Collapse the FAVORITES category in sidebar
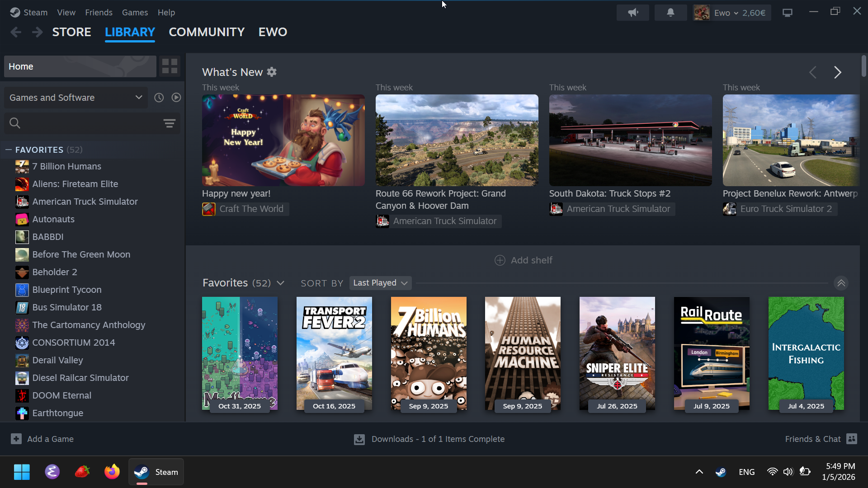Image resolution: width=868 pixels, height=488 pixels. (x=8, y=150)
